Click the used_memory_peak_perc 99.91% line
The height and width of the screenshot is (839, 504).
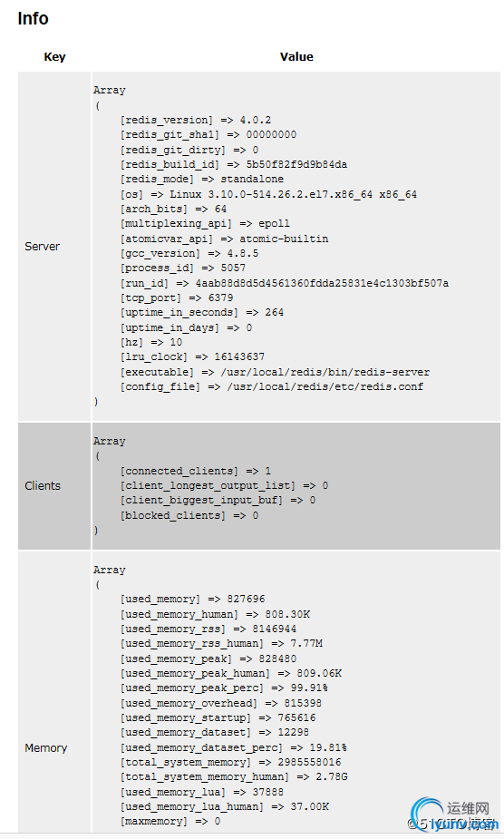[224, 688]
